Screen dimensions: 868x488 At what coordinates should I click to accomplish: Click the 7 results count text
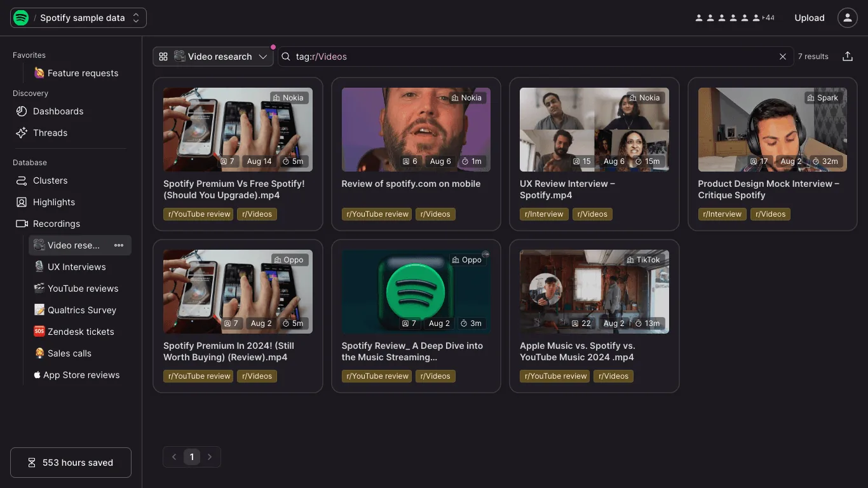click(813, 57)
